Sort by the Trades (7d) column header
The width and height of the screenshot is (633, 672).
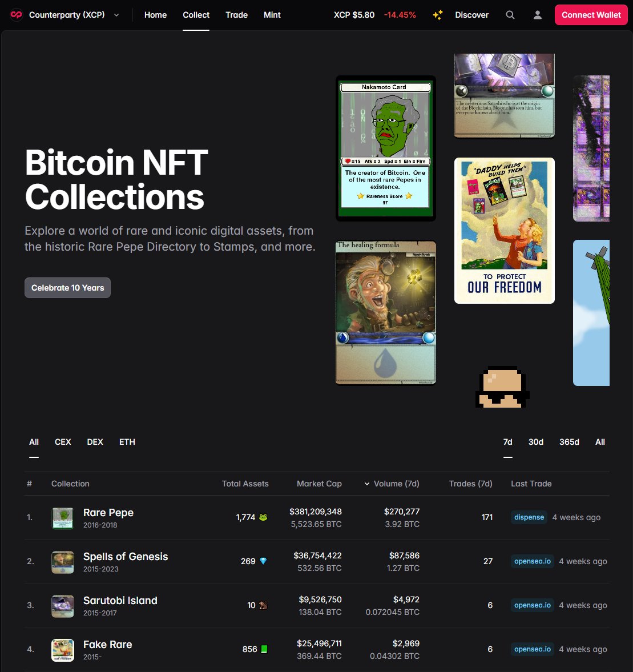point(470,484)
